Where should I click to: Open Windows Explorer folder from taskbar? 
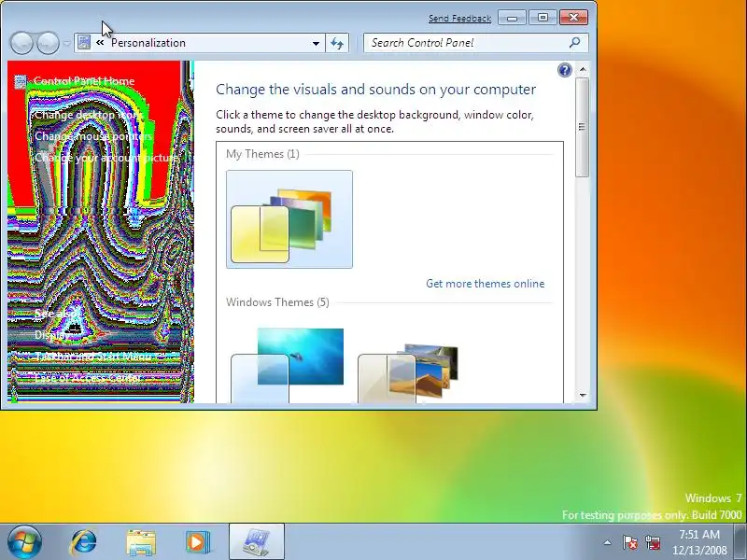[x=141, y=542]
